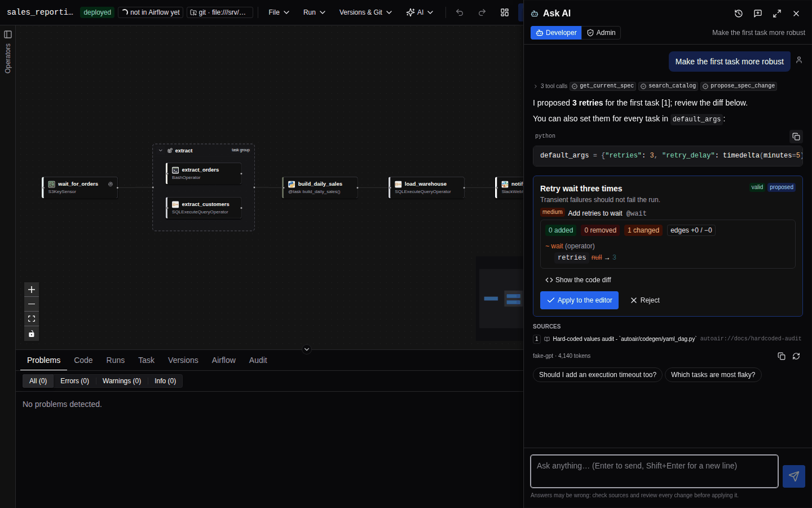Switch to the Code tab
Viewport: 812px width, 508px height.
[x=83, y=360]
